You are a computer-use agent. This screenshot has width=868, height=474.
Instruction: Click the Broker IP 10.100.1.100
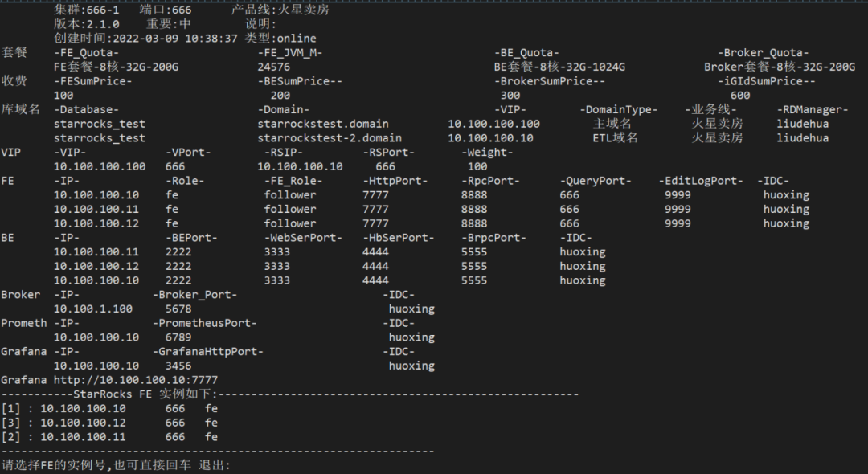(93, 309)
